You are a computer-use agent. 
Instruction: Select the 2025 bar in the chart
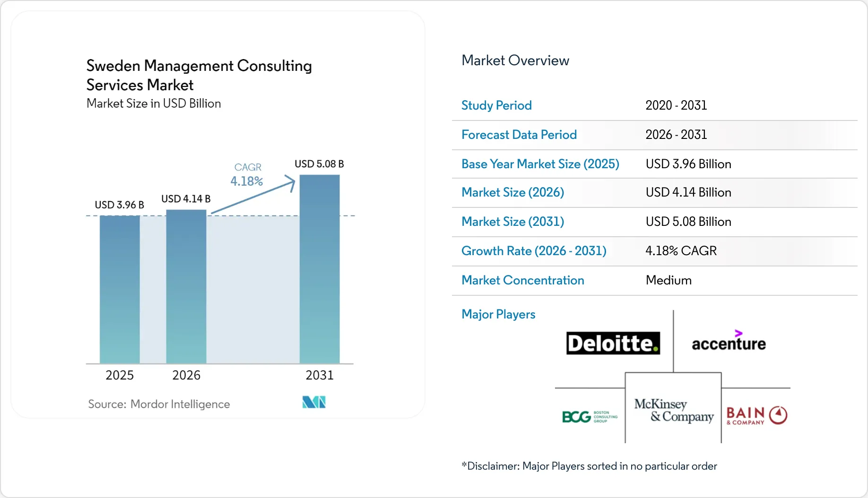pyautogui.click(x=120, y=289)
